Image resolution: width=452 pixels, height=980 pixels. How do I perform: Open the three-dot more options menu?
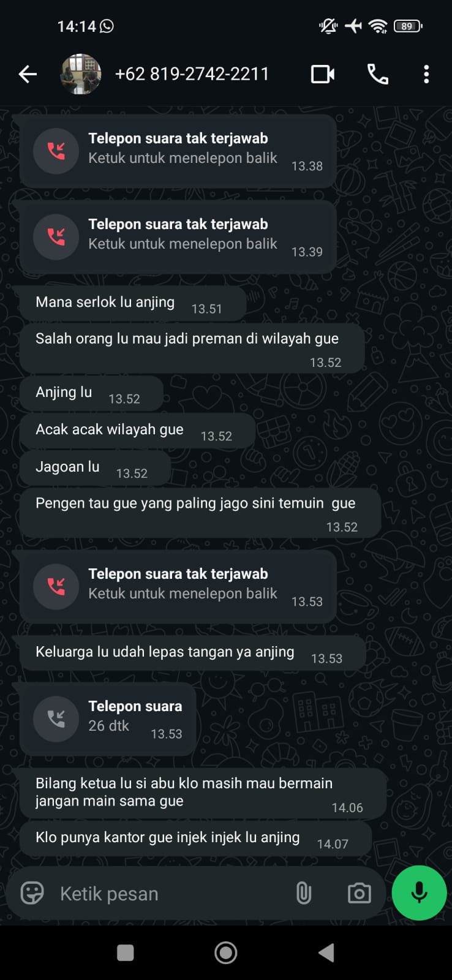pyautogui.click(x=426, y=74)
